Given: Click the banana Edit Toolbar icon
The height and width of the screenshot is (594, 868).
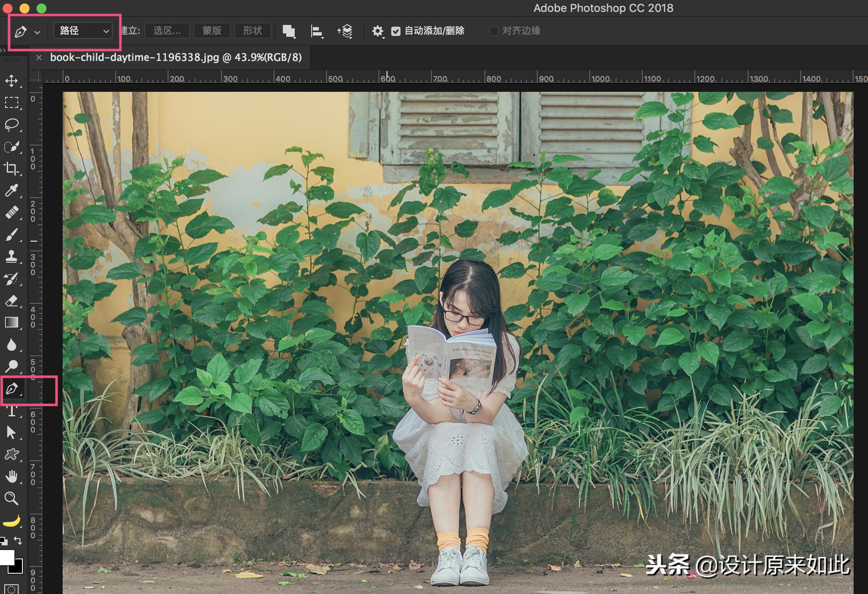Looking at the screenshot, I should click(x=11, y=521).
